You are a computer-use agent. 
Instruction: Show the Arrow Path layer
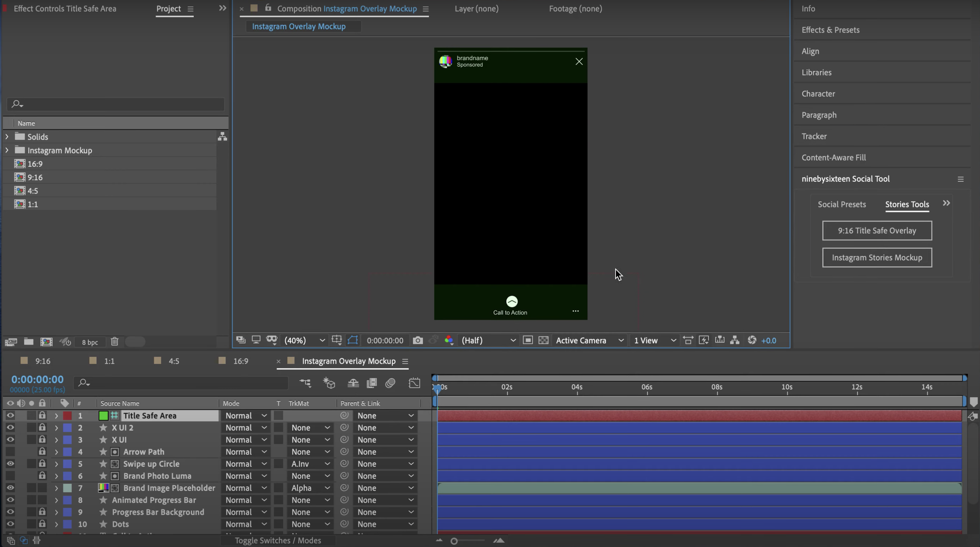click(10, 452)
